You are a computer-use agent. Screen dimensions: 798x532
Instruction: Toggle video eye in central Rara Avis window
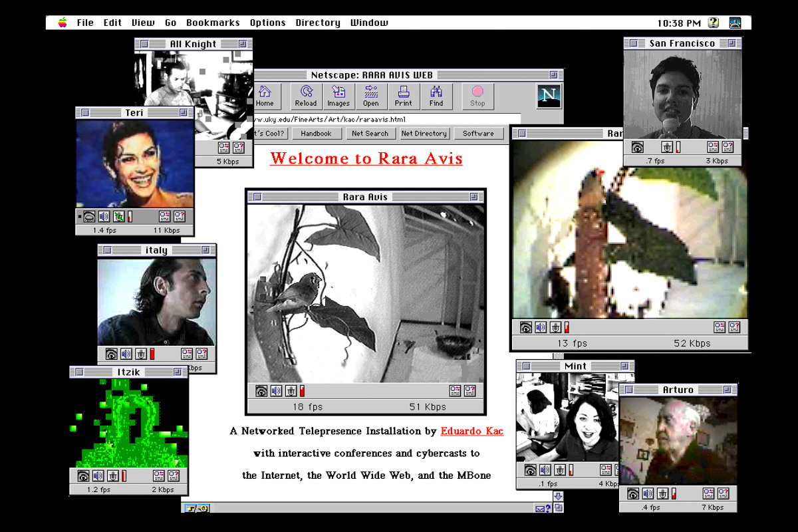point(261,391)
